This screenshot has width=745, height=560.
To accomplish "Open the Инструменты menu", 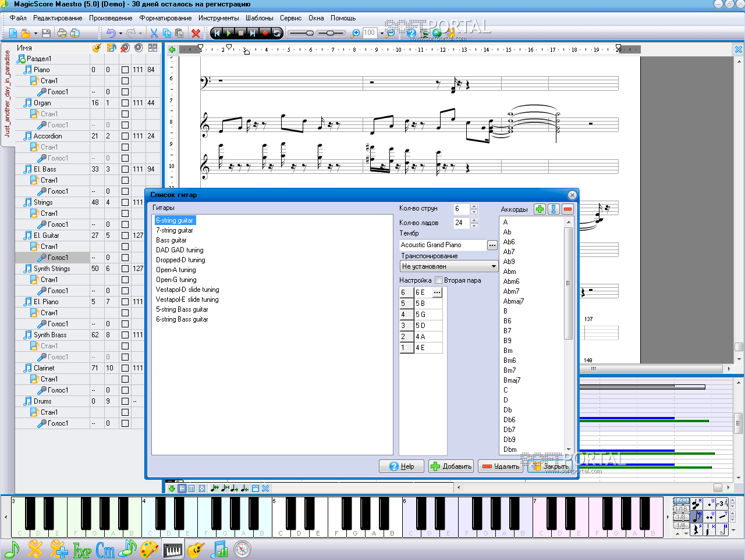I will pyautogui.click(x=218, y=18).
